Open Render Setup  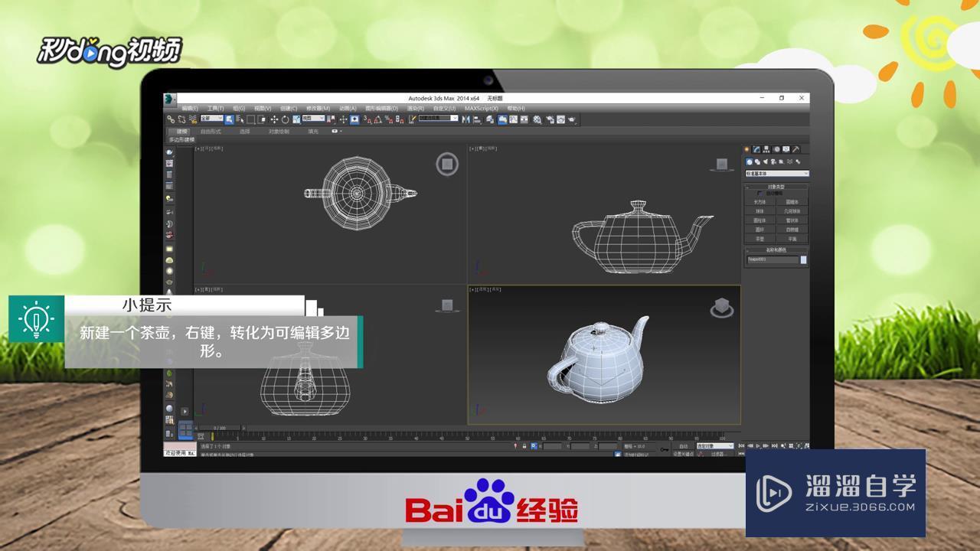coord(550,119)
